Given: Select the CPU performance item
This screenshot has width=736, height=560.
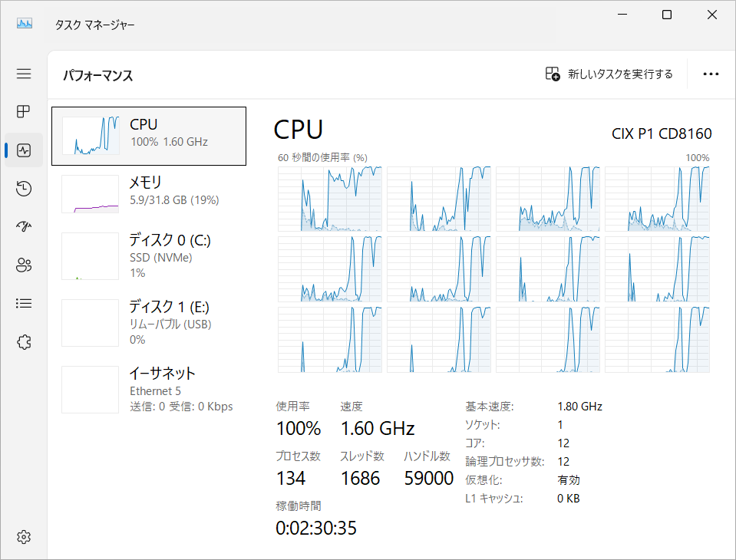Looking at the screenshot, I should tap(149, 136).
